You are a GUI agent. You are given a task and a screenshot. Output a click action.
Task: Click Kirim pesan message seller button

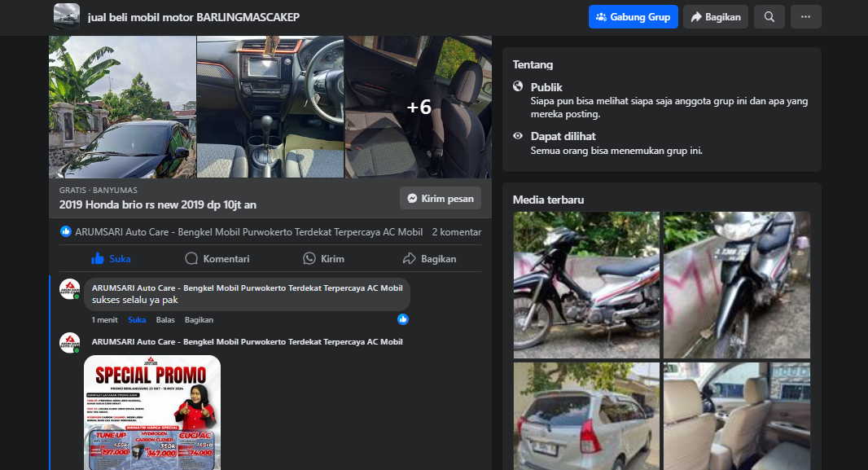(x=440, y=198)
